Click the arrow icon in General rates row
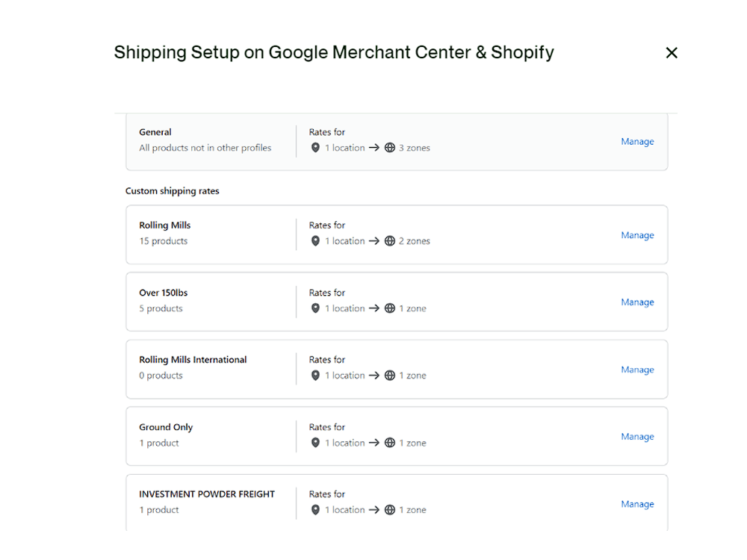 pyautogui.click(x=376, y=148)
